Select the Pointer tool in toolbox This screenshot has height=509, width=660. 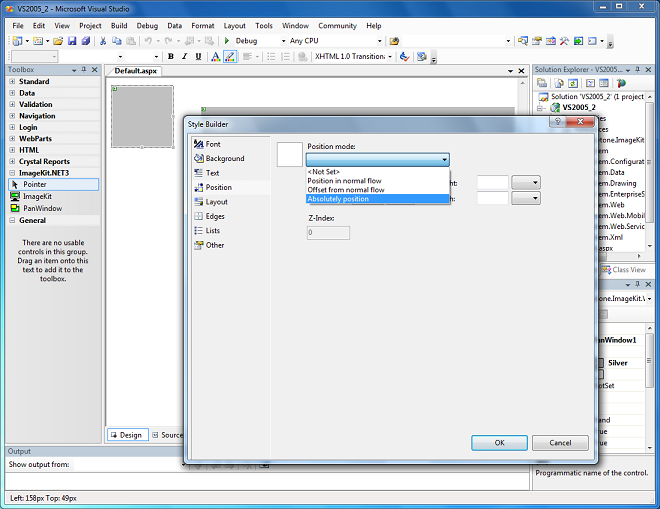point(53,184)
